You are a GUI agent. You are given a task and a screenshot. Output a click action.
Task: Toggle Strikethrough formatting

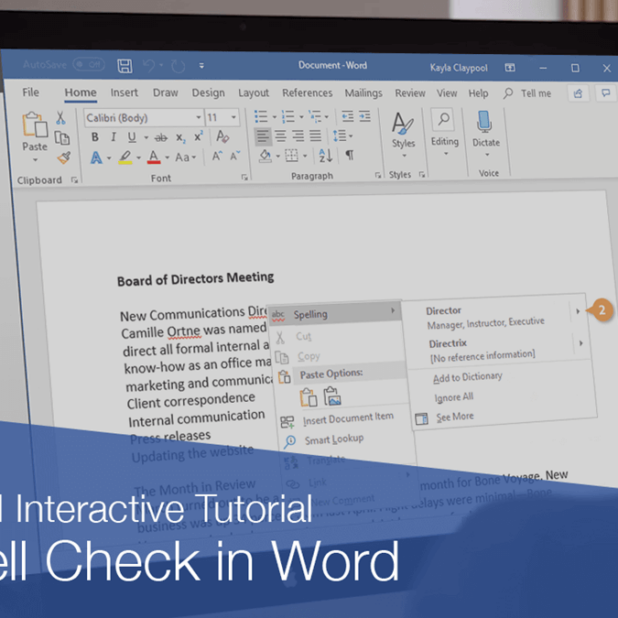(160, 138)
